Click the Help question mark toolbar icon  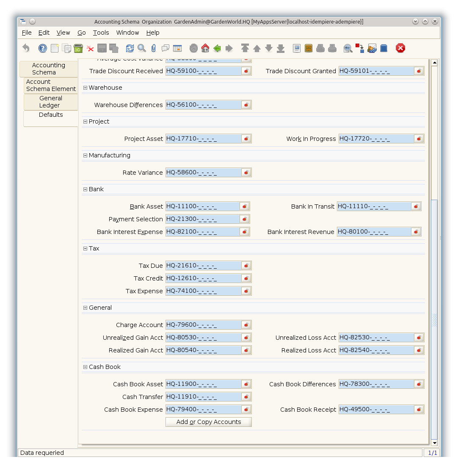(x=43, y=48)
